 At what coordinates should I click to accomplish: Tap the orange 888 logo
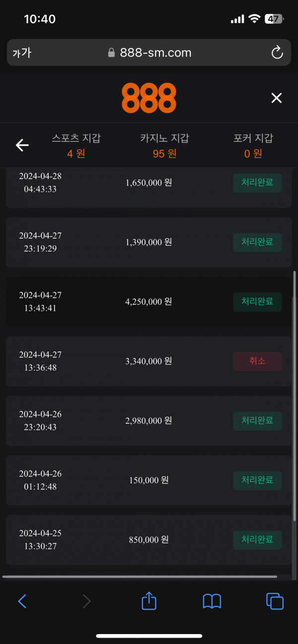(149, 98)
